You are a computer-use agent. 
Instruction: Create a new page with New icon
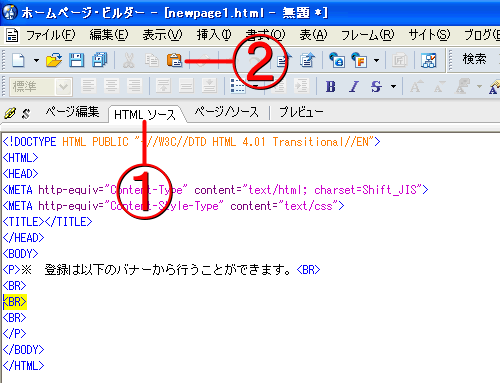coord(18,60)
